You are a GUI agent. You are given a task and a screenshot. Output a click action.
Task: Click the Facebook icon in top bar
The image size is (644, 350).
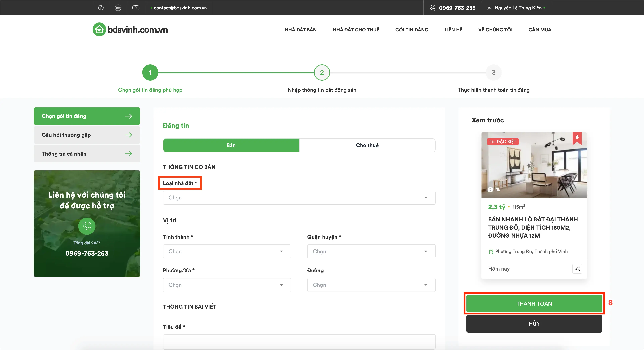pyautogui.click(x=101, y=8)
